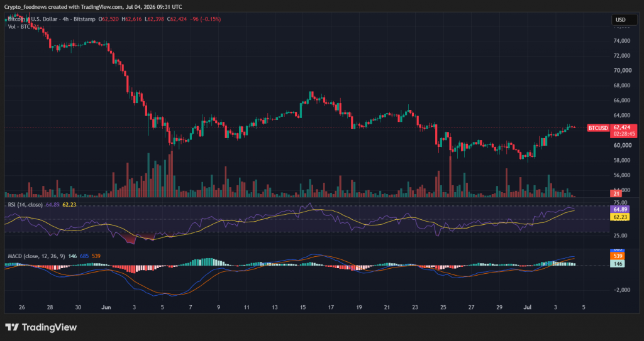Click the 15 label on the date axis
The width and height of the screenshot is (644, 341).
[303, 307]
